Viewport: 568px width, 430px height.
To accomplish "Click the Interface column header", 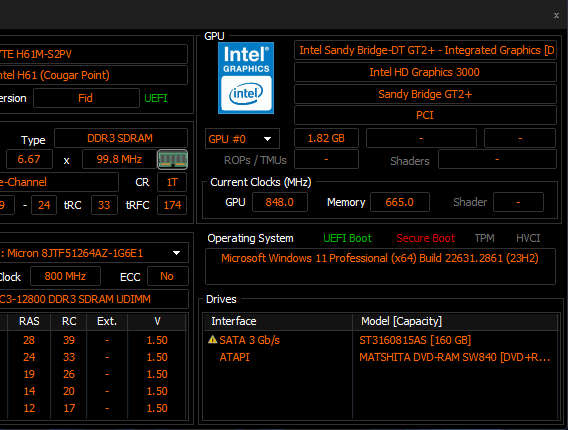I will point(278,321).
